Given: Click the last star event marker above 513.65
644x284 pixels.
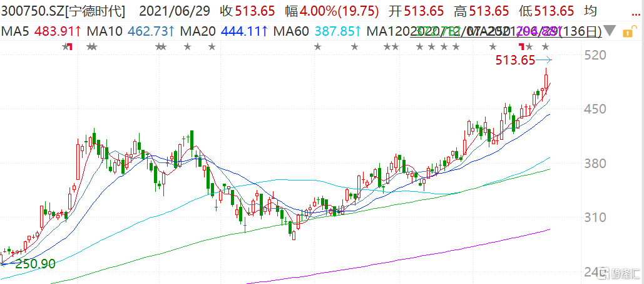Looking at the screenshot, I should [x=546, y=46].
